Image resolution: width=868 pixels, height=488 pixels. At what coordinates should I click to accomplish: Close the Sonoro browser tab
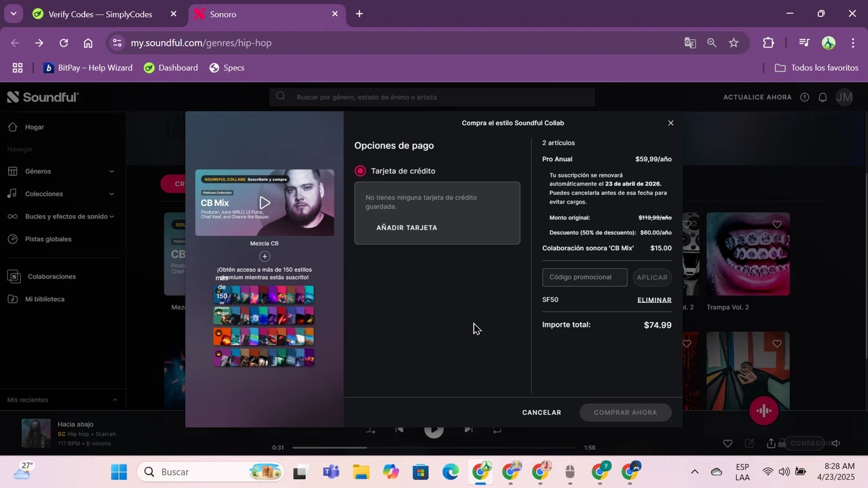pyautogui.click(x=334, y=14)
